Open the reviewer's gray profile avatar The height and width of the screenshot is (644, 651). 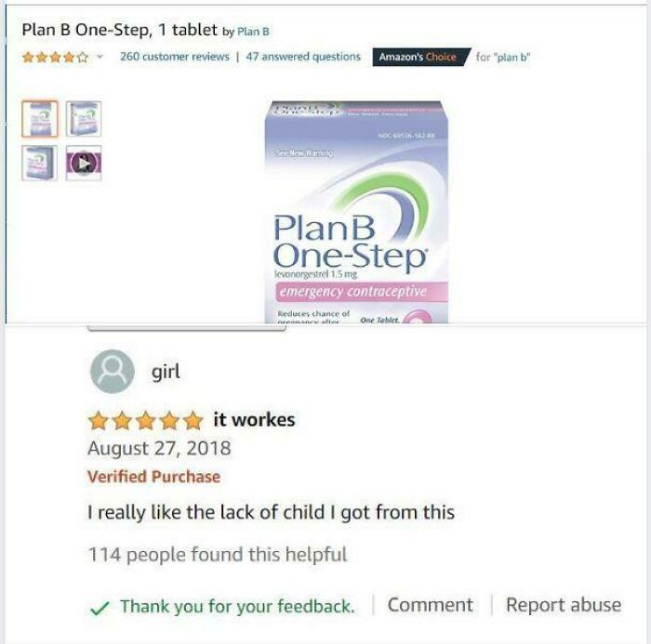coord(113,371)
